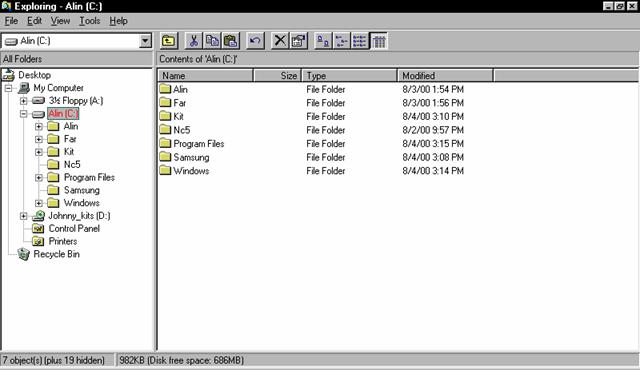
Task: Expand Program Files folder in the tree
Action: click(39, 177)
